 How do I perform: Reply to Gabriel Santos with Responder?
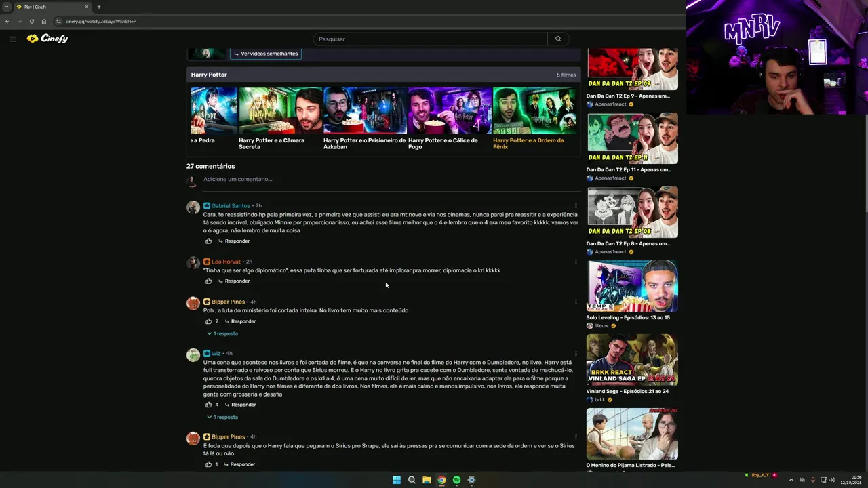pyautogui.click(x=234, y=241)
